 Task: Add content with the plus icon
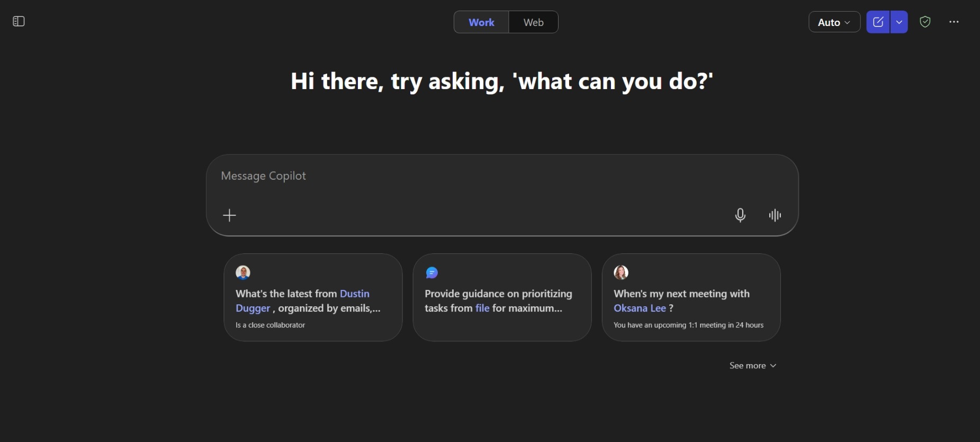pyautogui.click(x=229, y=215)
